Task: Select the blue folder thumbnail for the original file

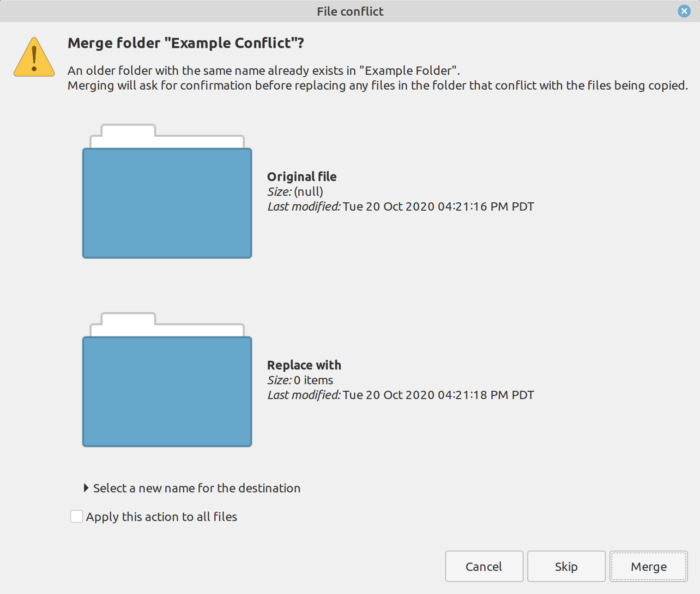Action: pyautogui.click(x=167, y=203)
